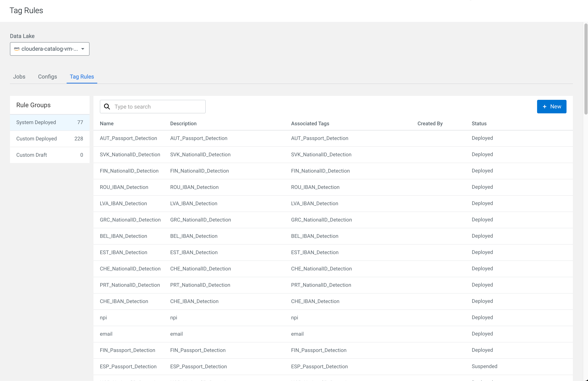The height and width of the screenshot is (381, 588).
Task: Open the Configs tab
Action: [47, 77]
